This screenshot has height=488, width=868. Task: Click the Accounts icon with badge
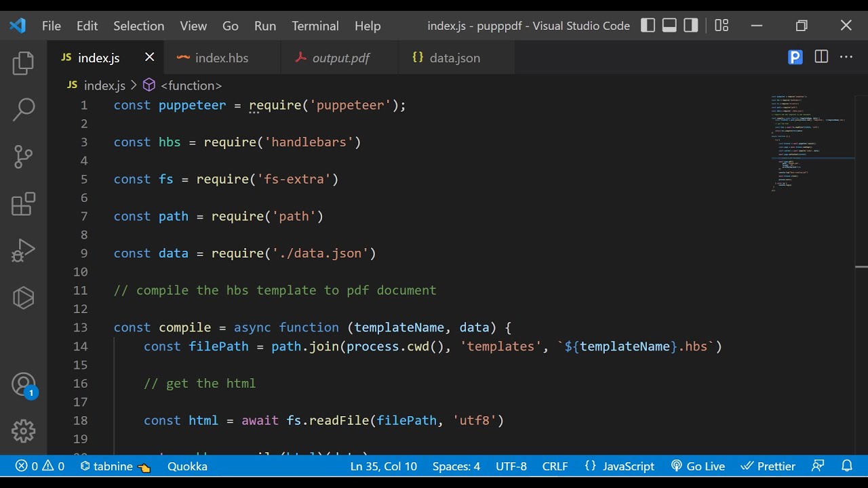coord(23,385)
